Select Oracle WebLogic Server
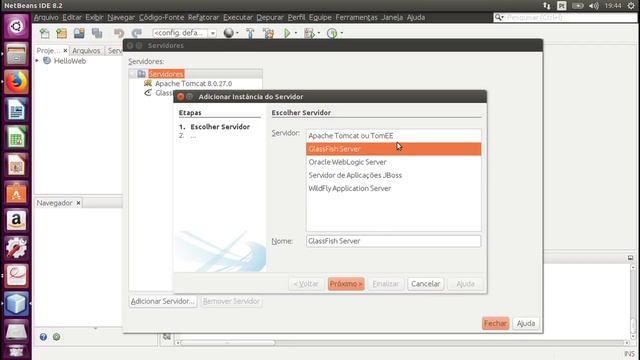 click(x=393, y=162)
